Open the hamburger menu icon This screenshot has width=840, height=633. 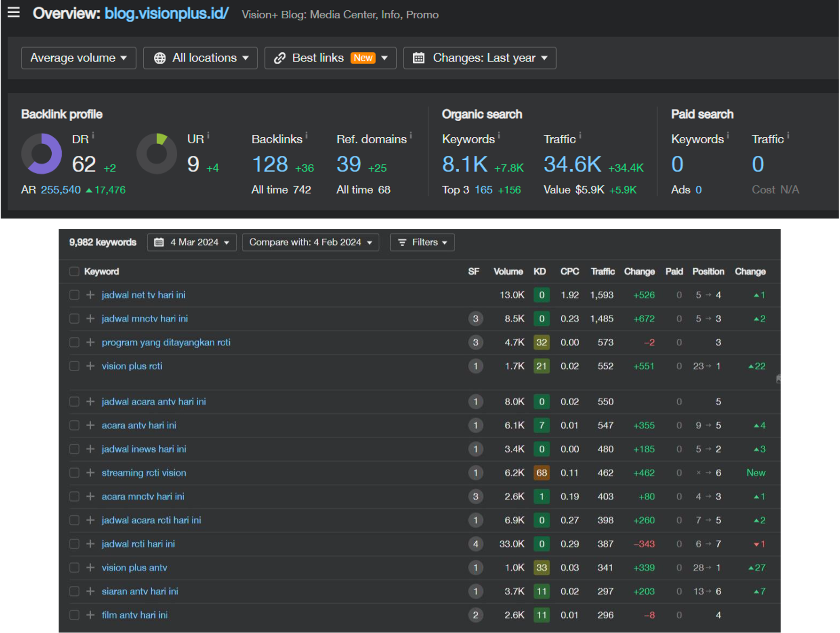pyautogui.click(x=14, y=12)
